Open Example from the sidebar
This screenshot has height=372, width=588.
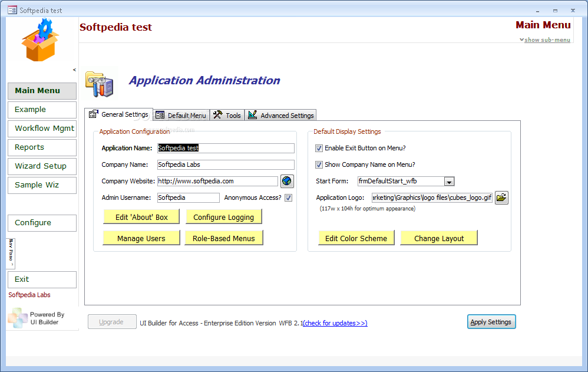click(42, 110)
